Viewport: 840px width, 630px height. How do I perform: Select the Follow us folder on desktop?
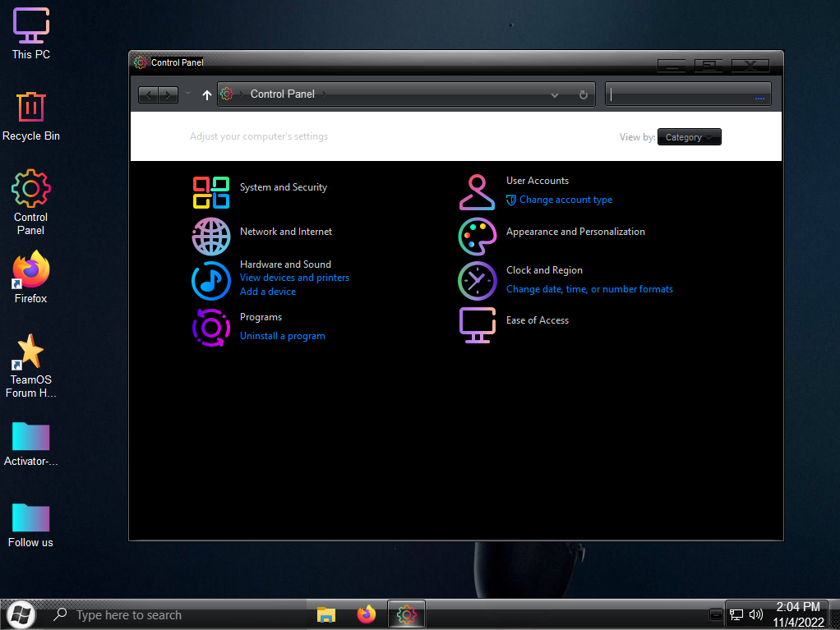[30, 526]
